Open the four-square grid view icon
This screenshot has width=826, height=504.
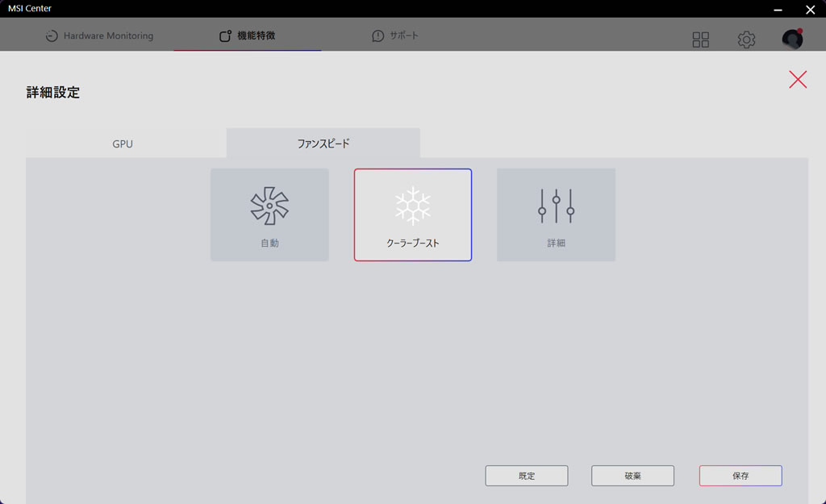pos(701,40)
